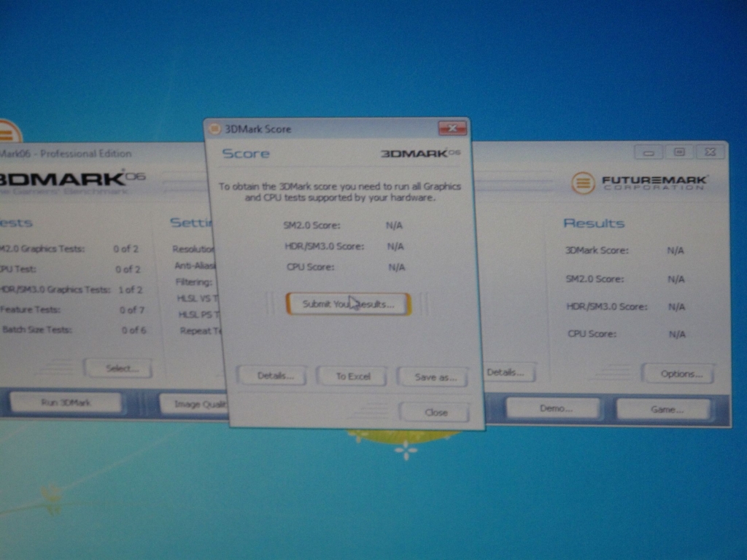Click the Filtering label under Settings
The width and height of the screenshot is (747, 560).
[x=194, y=282]
